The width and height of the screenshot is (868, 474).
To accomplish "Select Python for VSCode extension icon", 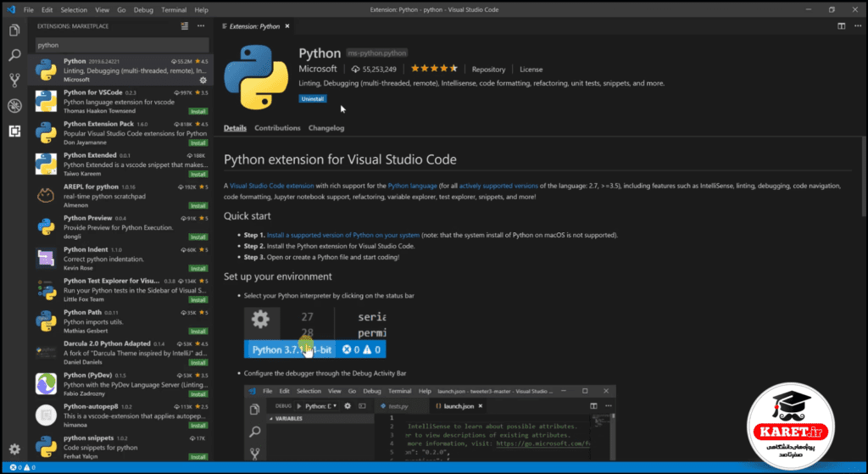I will tap(46, 102).
